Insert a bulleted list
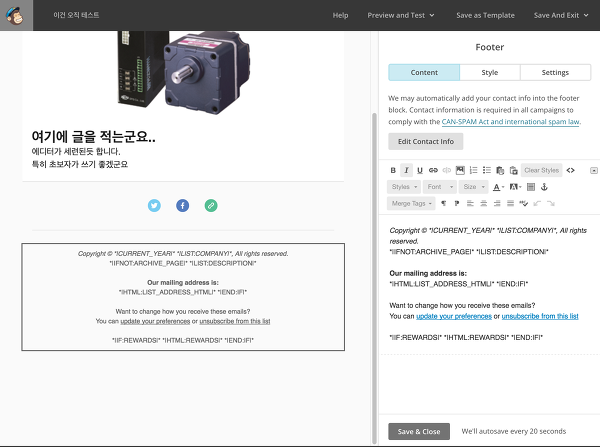Viewport: 600px width, 447px height. tap(487, 170)
